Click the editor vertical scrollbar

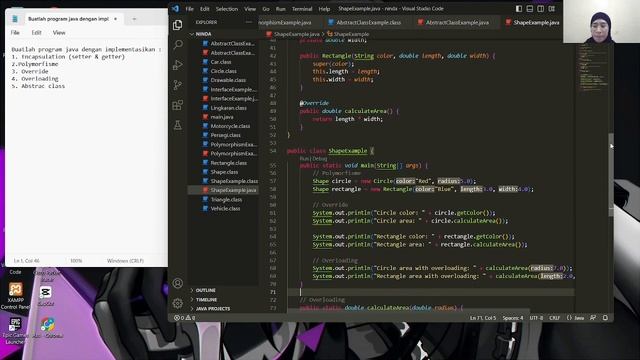(611, 176)
